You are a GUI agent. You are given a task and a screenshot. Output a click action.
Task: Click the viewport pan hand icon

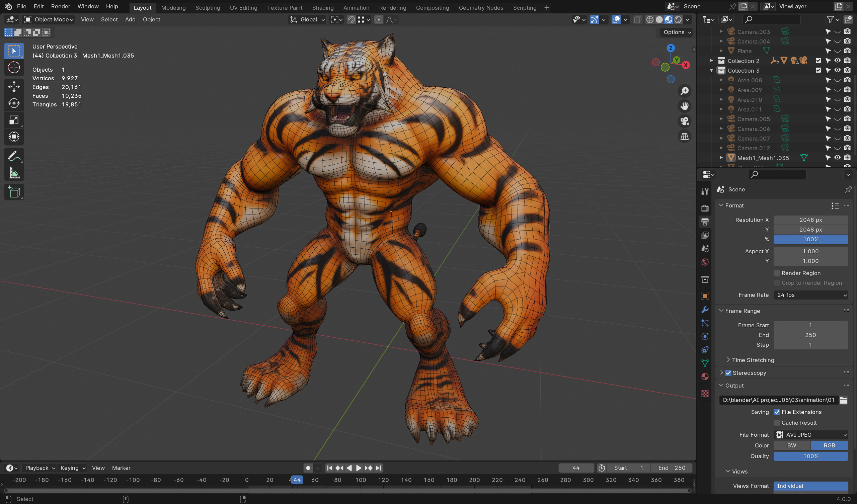click(684, 106)
